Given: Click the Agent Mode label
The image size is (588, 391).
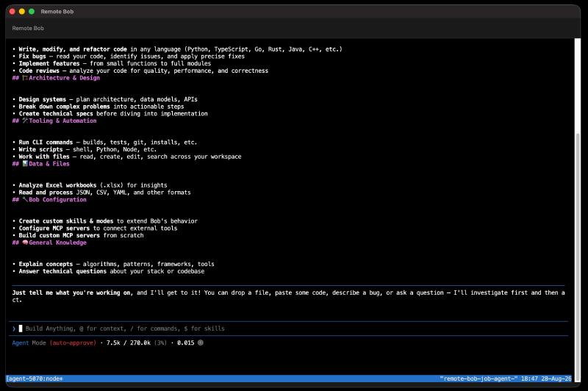Looking at the screenshot, I should tap(29, 342).
